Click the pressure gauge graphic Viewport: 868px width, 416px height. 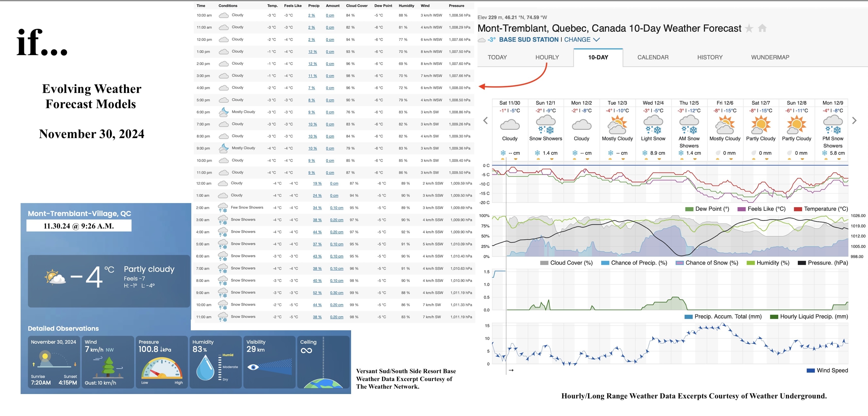coord(162,368)
